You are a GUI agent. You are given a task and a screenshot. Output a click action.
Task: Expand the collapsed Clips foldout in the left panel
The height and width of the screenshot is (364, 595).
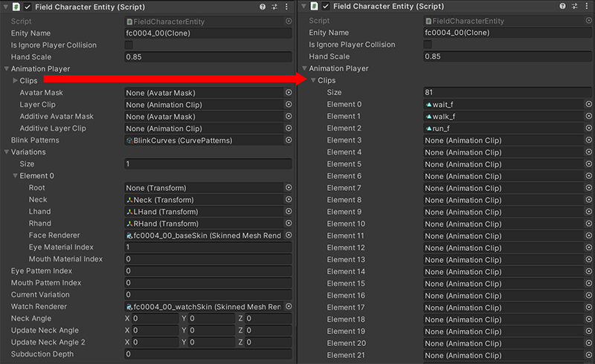[x=15, y=81]
